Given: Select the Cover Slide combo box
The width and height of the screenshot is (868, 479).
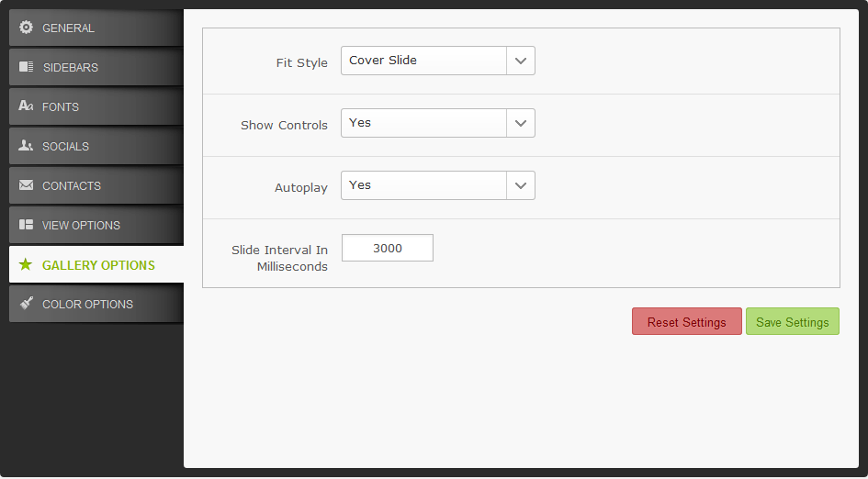Looking at the screenshot, I should [438, 61].
